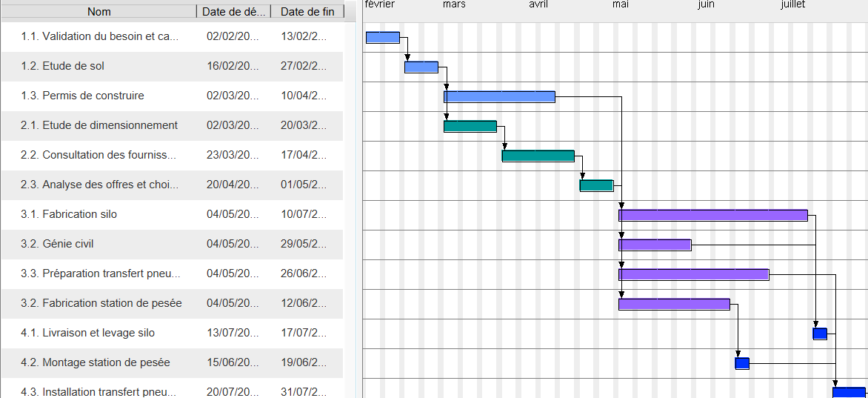The width and height of the screenshot is (868, 398).
Task: Select the Génie civil Gantt bar
Action: point(655,245)
